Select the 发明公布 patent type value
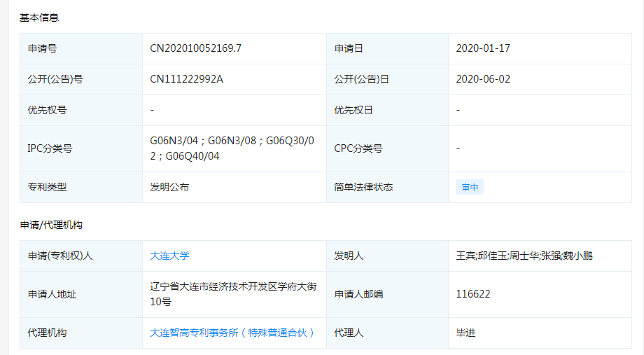Image resolution: width=644 pixels, height=355 pixels. point(169,188)
